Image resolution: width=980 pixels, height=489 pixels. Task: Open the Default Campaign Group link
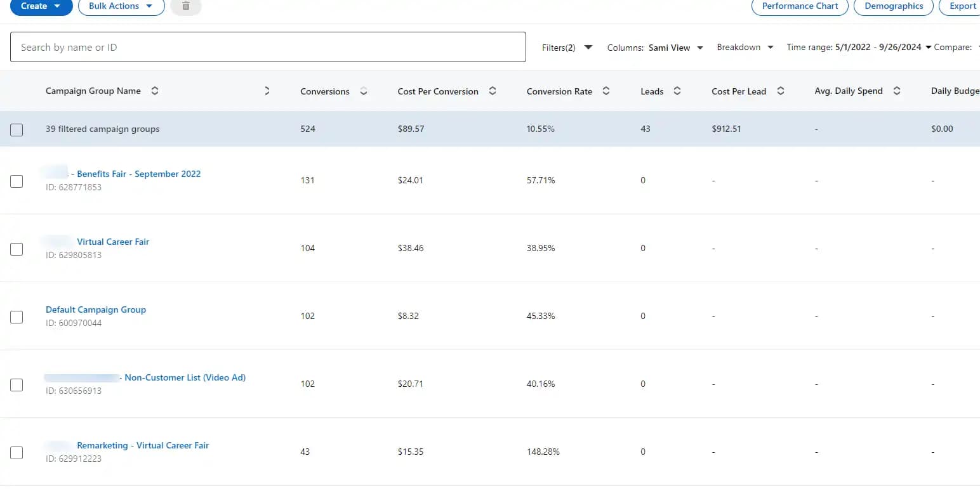(96, 310)
